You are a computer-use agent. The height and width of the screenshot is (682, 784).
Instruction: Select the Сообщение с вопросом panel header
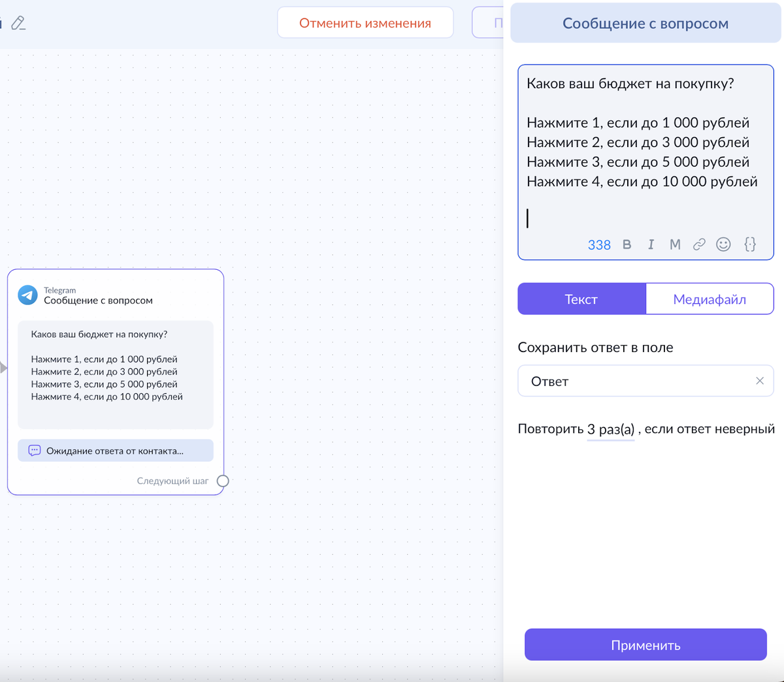[x=645, y=23]
